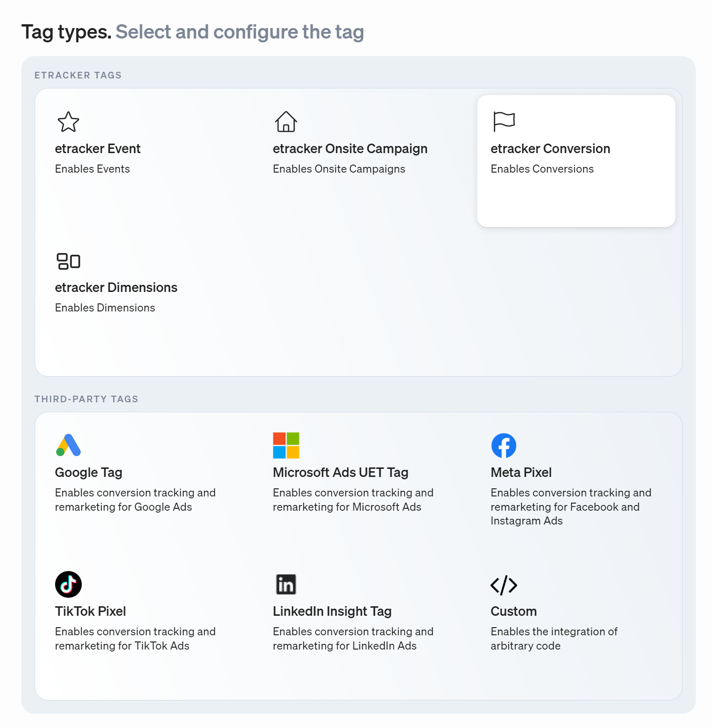Click the Microsoft four-square logo
Image resolution: width=712 pixels, height=728 pixels.
(286, 446)
